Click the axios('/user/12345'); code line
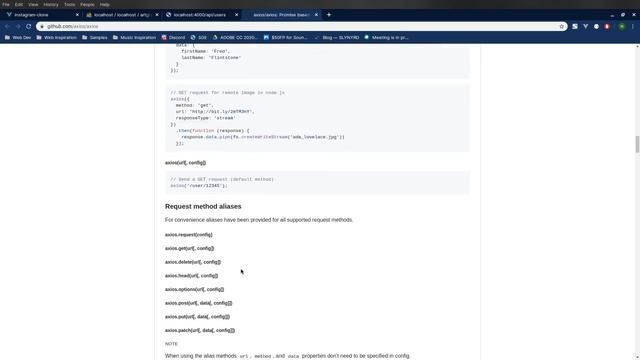 coord(199,186)
